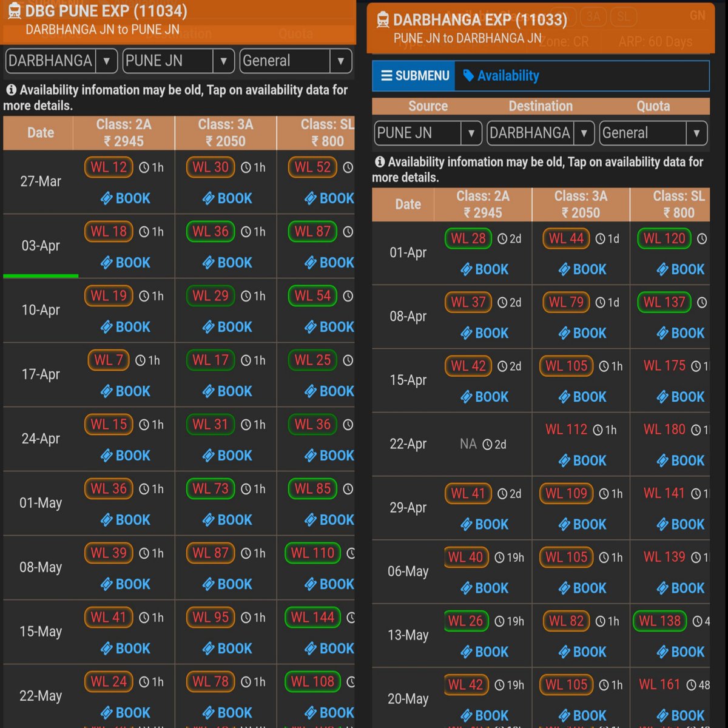
Task: Click info icon in left availability notice
Action: tap(11, 90)
